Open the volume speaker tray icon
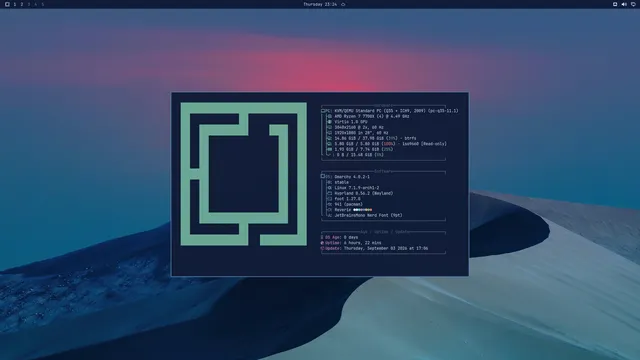This screenshot has height=360, width=640. click(624, 4)
